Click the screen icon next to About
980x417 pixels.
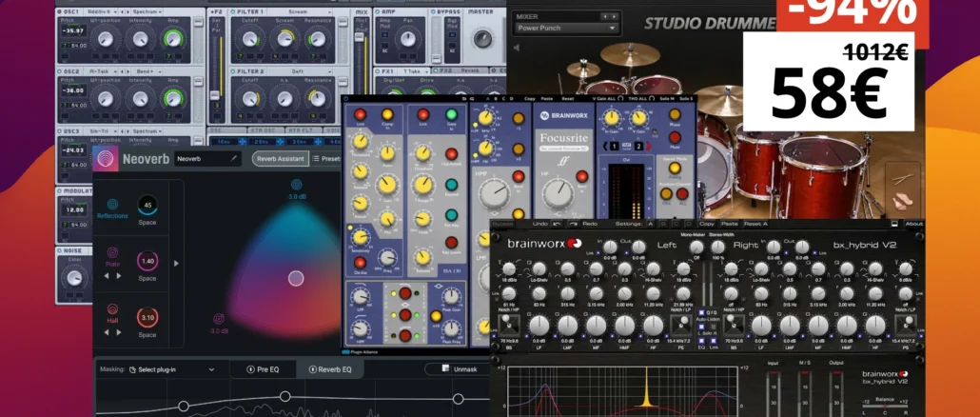click(895, 224)
